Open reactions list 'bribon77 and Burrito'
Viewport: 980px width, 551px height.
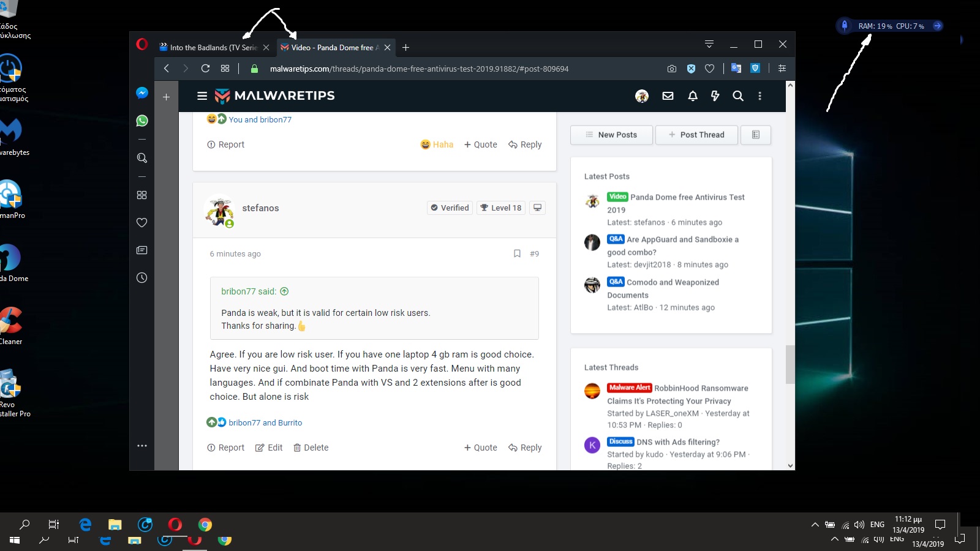(265, 422)
